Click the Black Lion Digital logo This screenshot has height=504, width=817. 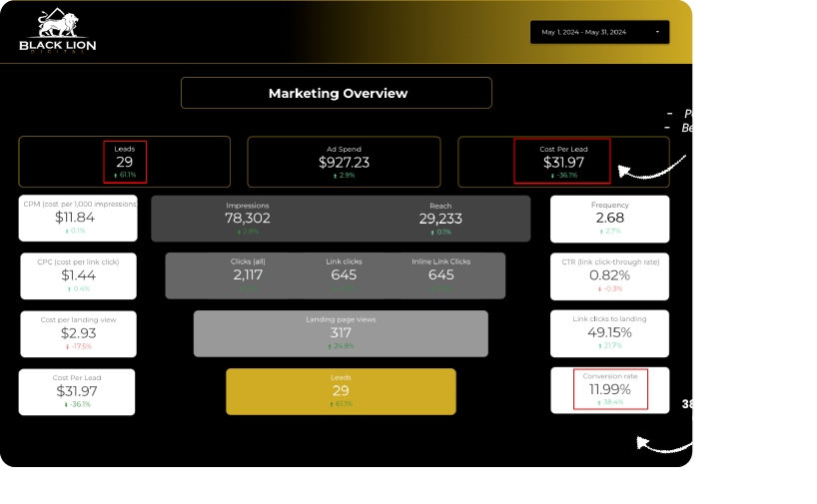point(58,31)
